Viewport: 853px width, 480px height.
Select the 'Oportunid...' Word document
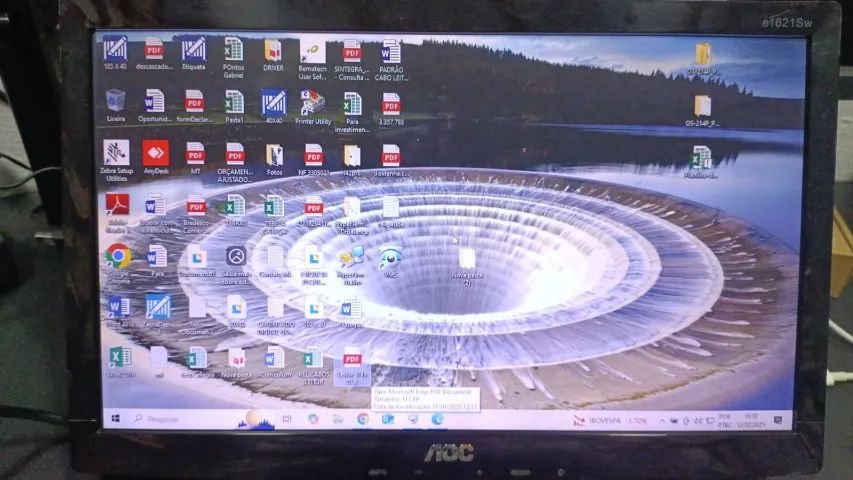[154, 106]
